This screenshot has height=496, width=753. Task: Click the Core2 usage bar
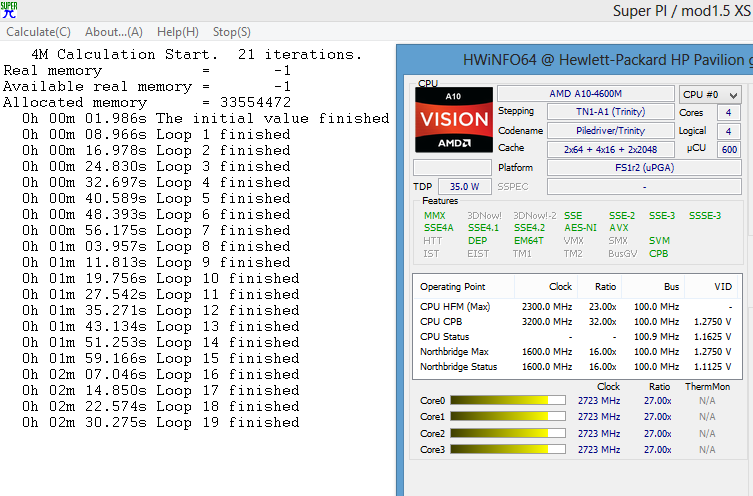tap(508, 433)
